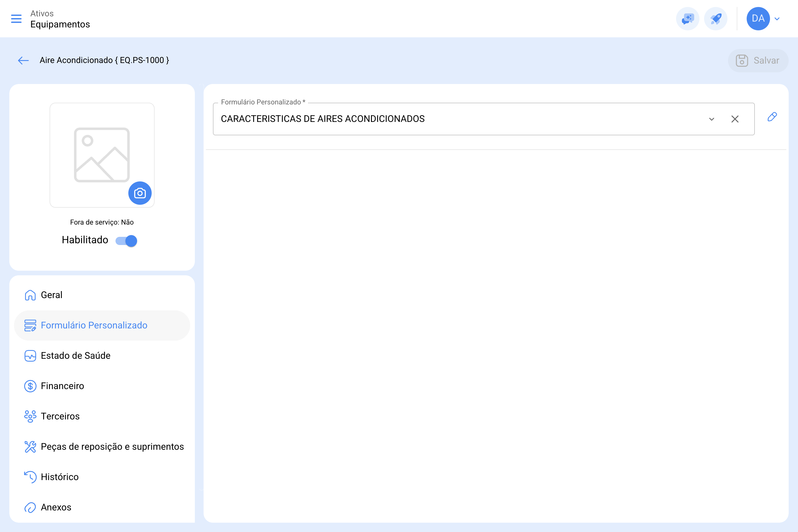This screenshot has height=532, width=798.
Task: Open Peças de reposição e suprimentos
Action: coord(102,447)
